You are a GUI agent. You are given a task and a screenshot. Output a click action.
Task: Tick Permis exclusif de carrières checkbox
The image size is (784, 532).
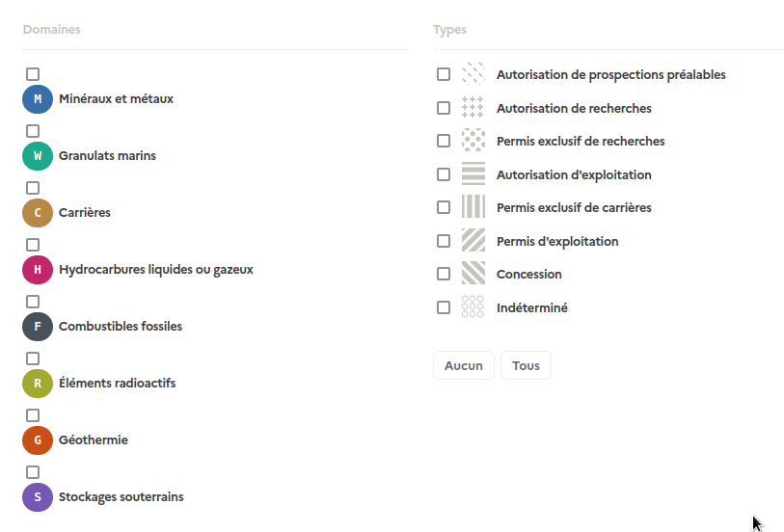click(x=444, y=207)
